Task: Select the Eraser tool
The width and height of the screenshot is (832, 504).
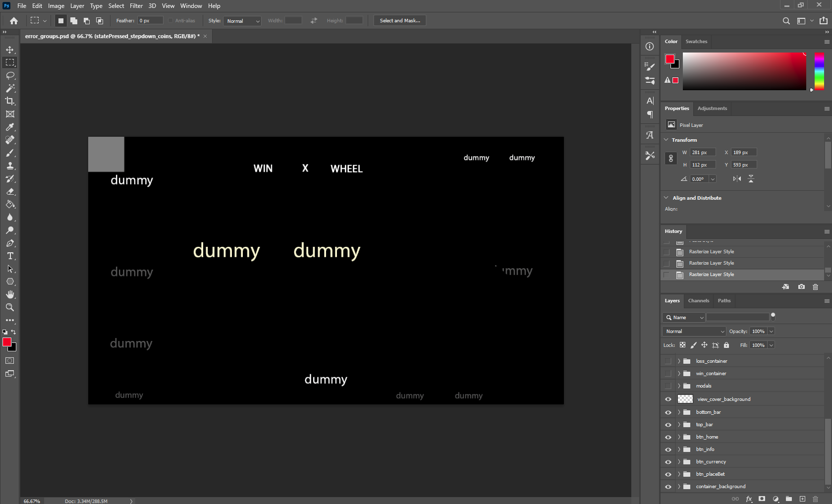Action: tap(10, 191)
